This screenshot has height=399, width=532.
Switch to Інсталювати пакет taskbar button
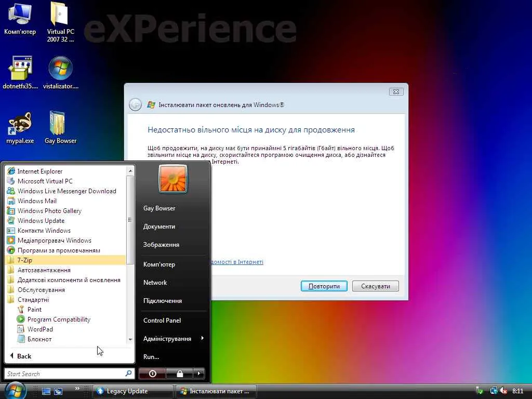coord(216,391)
